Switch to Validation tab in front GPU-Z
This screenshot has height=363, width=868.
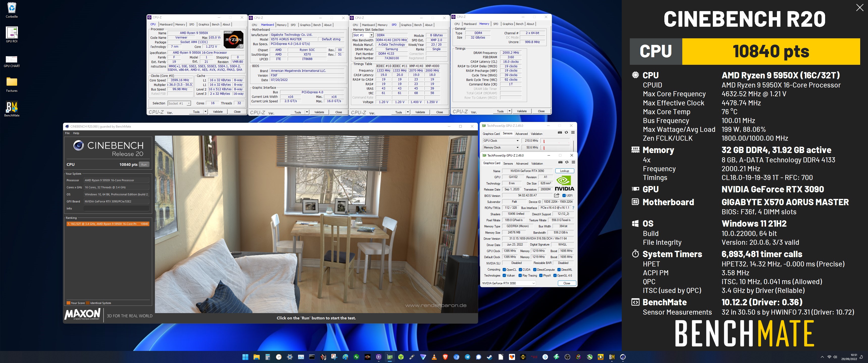pos(537,164)
